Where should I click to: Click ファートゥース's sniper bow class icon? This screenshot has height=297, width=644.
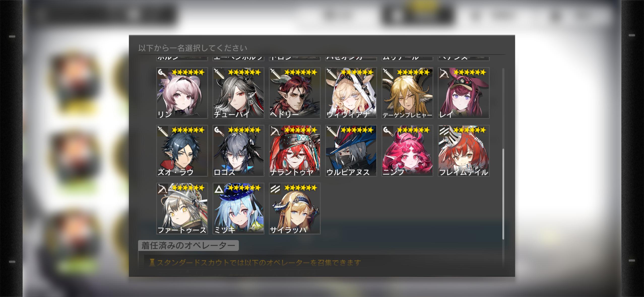(x=163, y=189)
